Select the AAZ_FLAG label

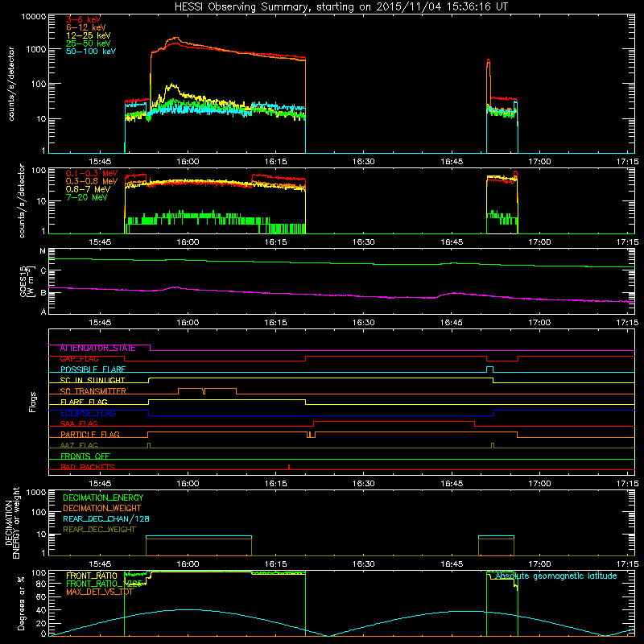pos(79,446)
